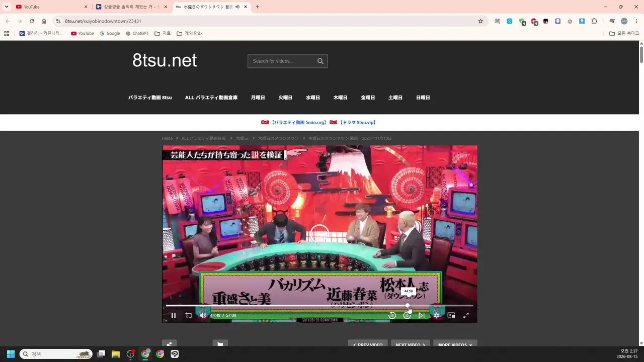This screenshot has height=362, width=644.
Task: Rewind with the replay icon beside pause
Action: click(x=188, y=315)
